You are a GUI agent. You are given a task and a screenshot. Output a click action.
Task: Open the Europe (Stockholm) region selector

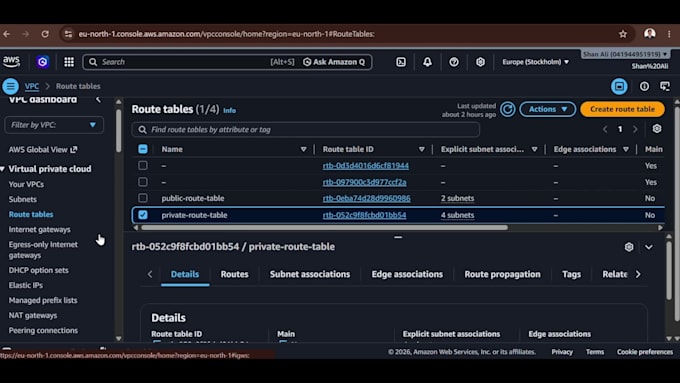[x=536, y=62]
